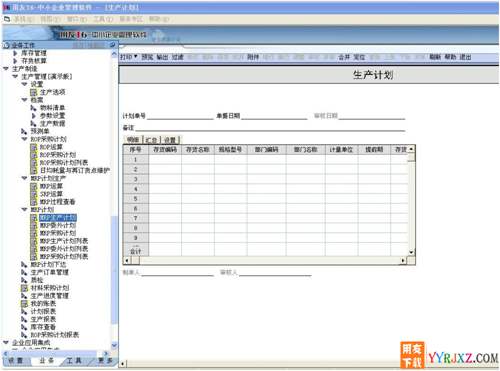Click the 存货编码 column header
This screenshot has width=500, height=371.
click(165, 150)
